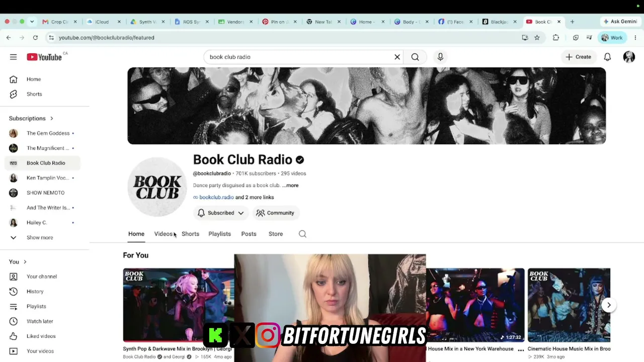Switch to the iCloud browser tab
The image size is (644, 362).
coord(103,22)
